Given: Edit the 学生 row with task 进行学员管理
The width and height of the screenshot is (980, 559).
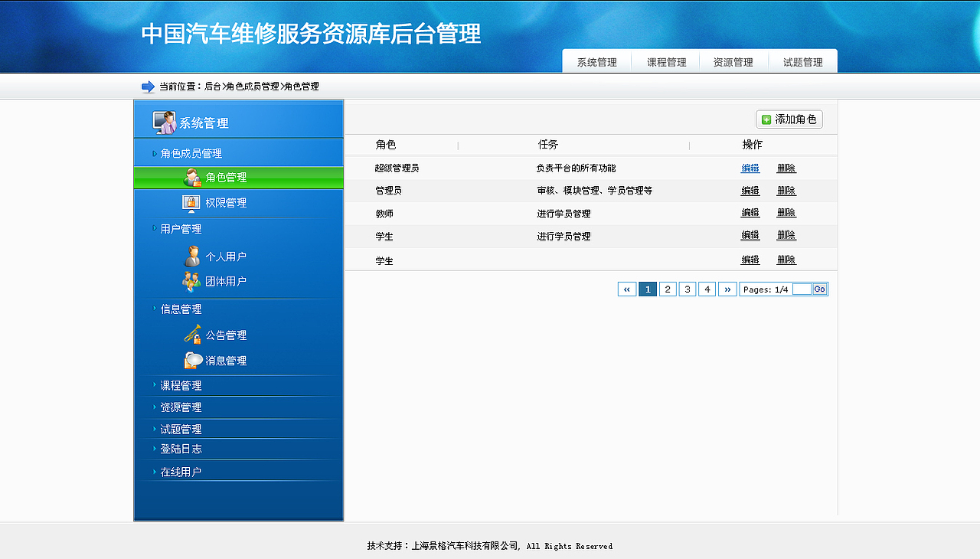Looking at the screenshot, I should tap(750, 235).
